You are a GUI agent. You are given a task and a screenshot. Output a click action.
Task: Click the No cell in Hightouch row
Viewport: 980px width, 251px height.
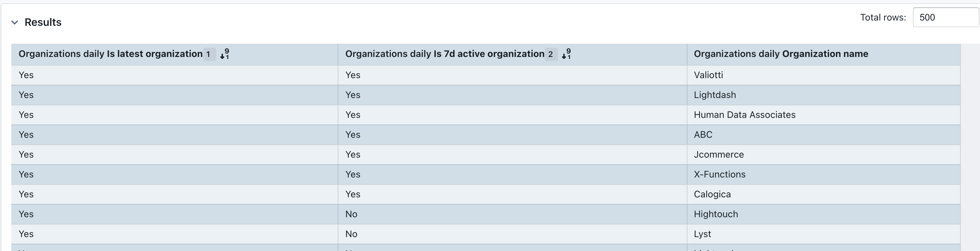click(351, 214)
